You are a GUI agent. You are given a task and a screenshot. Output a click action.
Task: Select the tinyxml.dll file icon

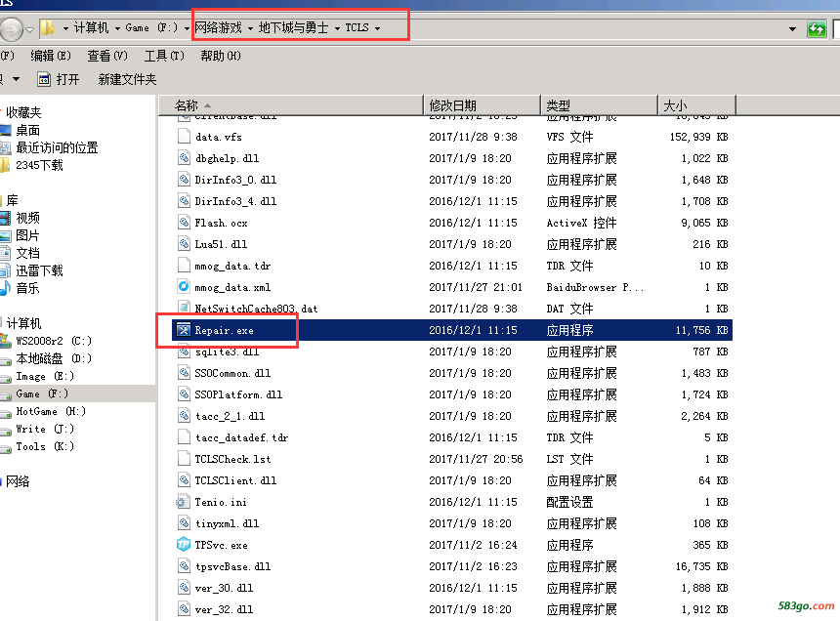pyautogui.click(x=184, y=523)
